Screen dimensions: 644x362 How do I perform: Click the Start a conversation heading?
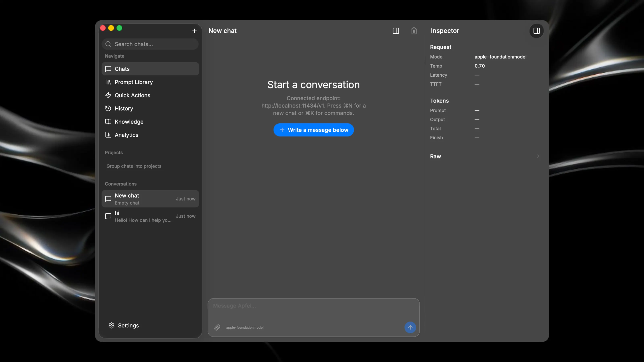click(x=314, y=85)
